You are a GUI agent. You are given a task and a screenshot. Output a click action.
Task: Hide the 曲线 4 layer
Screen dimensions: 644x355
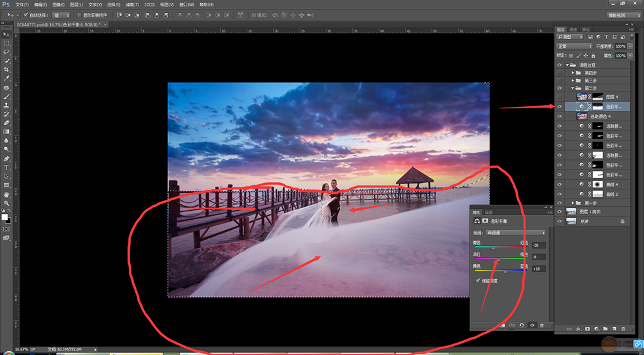tap(559, 184)
